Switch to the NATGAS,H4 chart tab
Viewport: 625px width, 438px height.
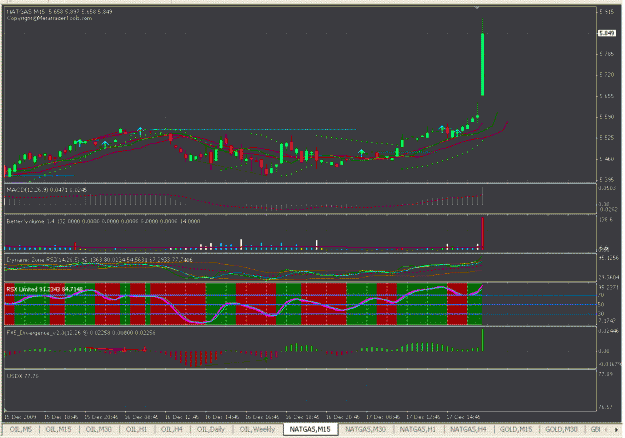(x=468, y=430)
